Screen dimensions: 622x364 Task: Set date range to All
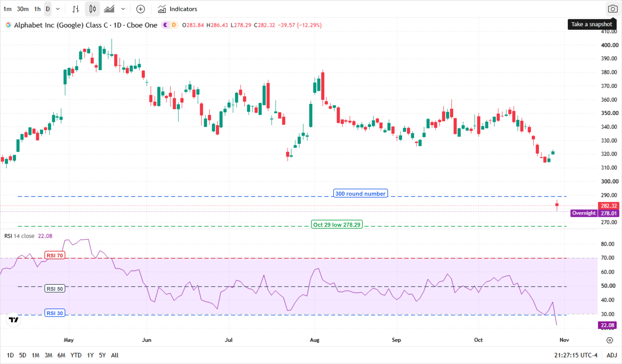[x=115, y=355]
